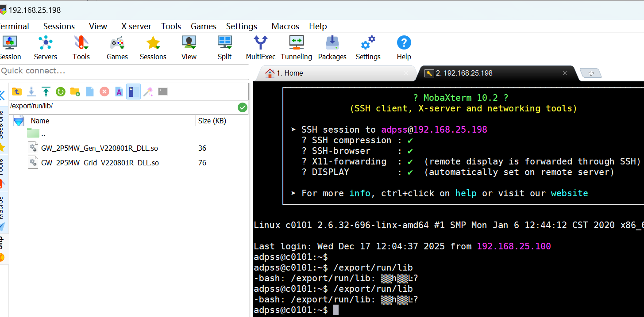Open the X server menu
This screenshot has height=317, width=644.
click(x=136, y=26)
